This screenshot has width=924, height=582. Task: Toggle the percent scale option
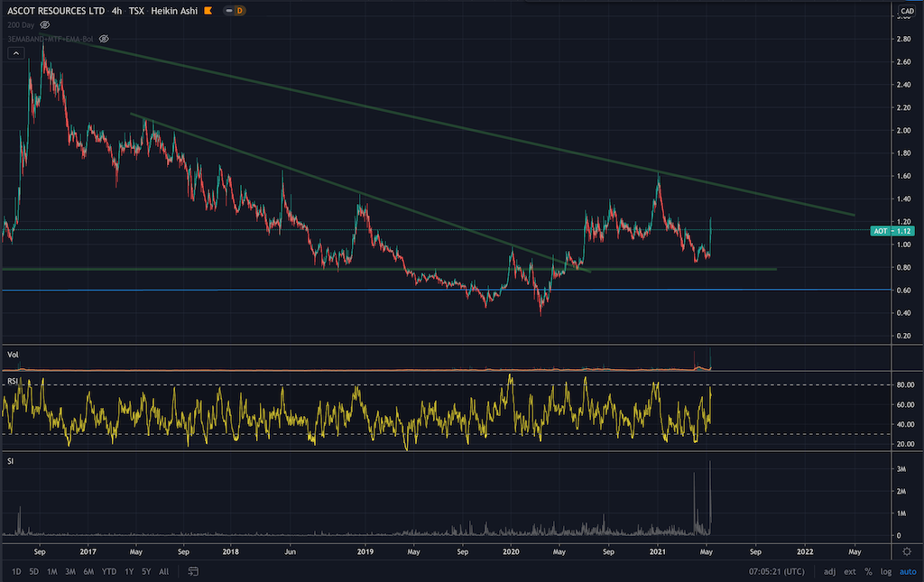coord(868,571)
